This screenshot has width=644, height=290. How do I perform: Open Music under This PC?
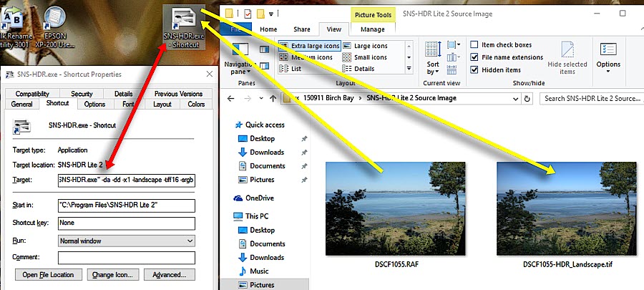tap(253, 271)
